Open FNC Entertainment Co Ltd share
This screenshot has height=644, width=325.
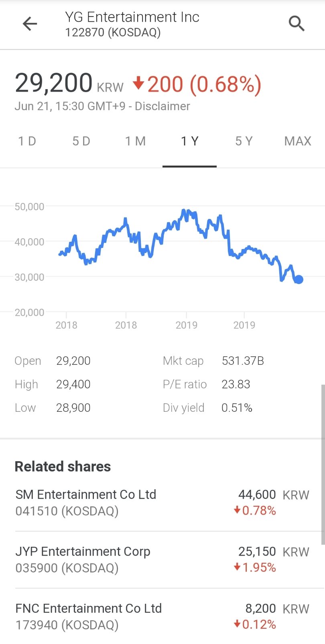point(89,616)
